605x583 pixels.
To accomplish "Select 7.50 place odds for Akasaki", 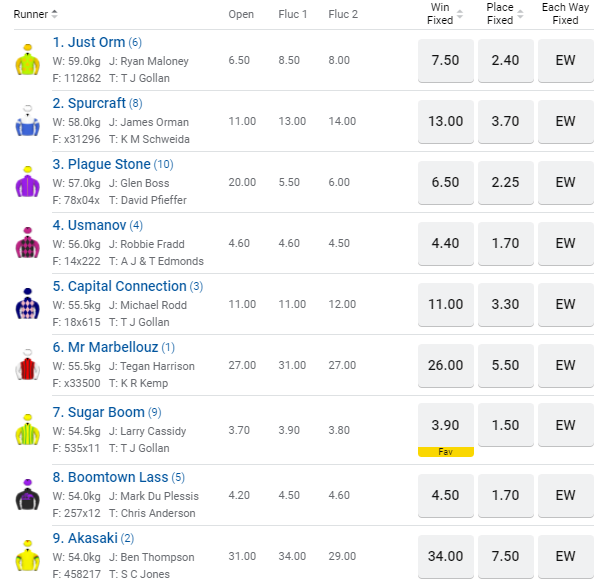I will [x=505, y=556].
